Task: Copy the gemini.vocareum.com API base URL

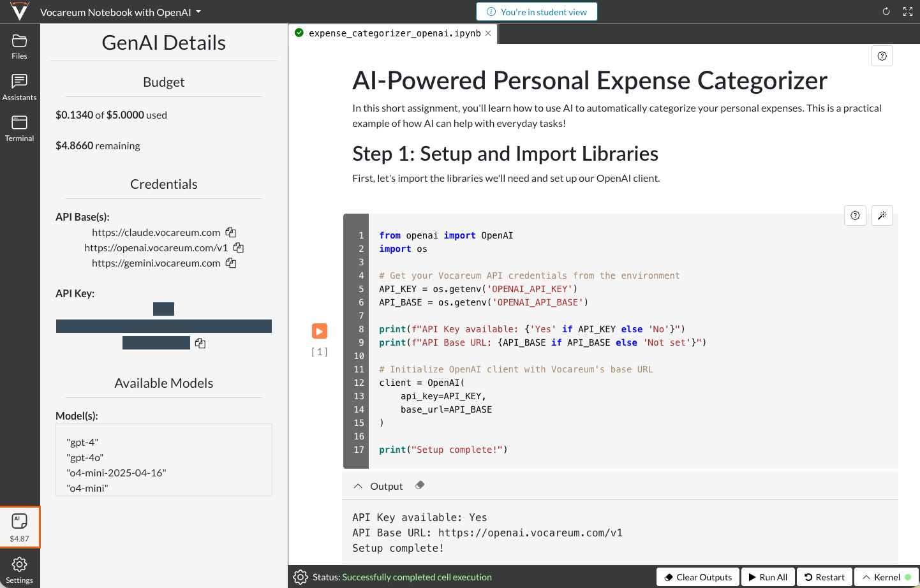Action: tap(231, 263)
